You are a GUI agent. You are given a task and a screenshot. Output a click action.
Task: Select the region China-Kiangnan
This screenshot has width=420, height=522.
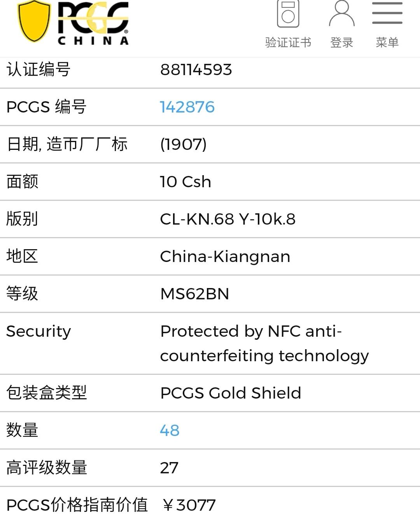pos(225,257)
